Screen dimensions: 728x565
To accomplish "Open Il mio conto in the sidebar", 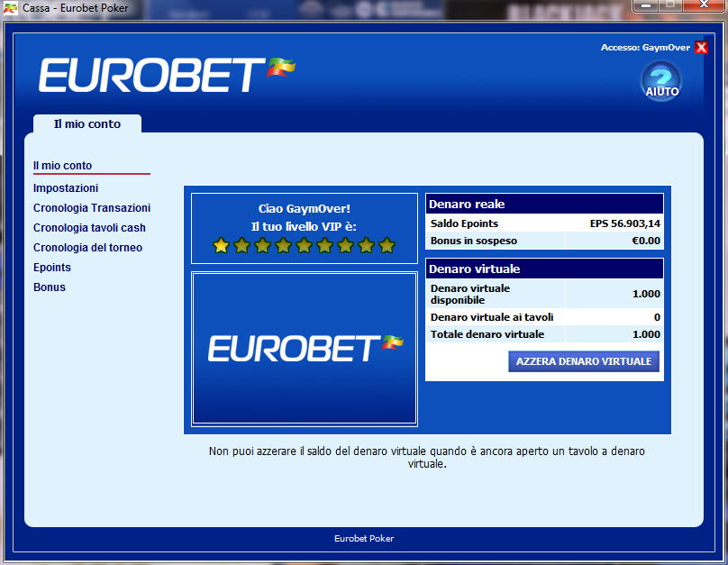I will tap(63, 166).
